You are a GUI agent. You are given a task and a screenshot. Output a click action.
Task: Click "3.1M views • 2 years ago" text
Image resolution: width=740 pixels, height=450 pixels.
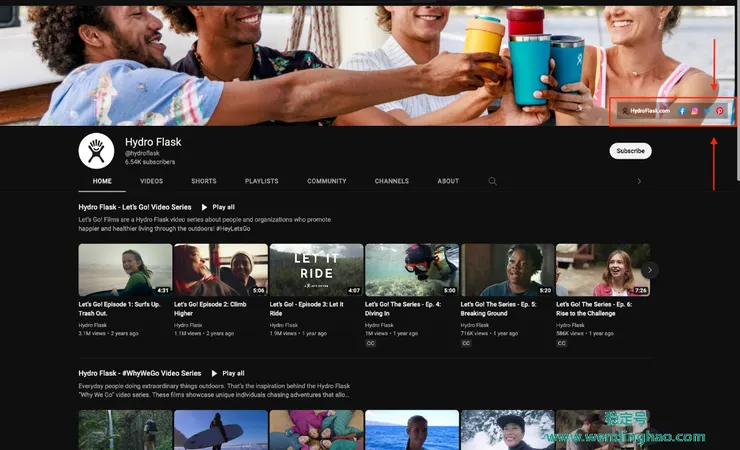pyautogui.click(x=109, y=333)
